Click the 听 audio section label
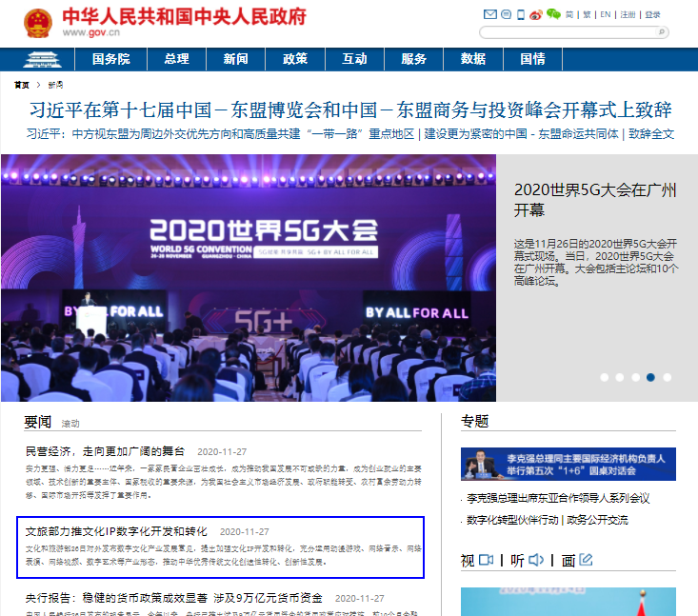 tap(517, 561)
